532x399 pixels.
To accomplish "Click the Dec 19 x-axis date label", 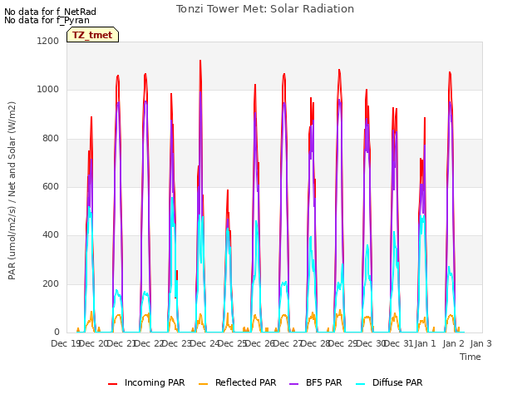I will click(65, 343).
